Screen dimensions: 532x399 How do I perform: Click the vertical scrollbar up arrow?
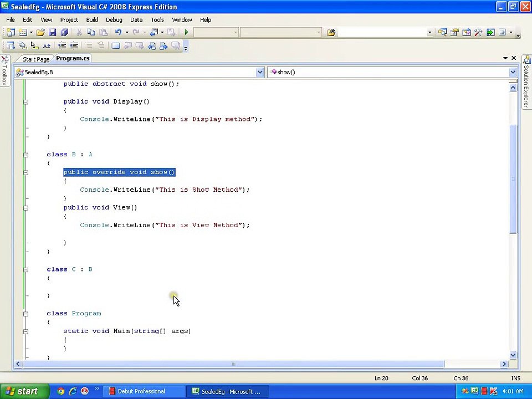point(513,88)
